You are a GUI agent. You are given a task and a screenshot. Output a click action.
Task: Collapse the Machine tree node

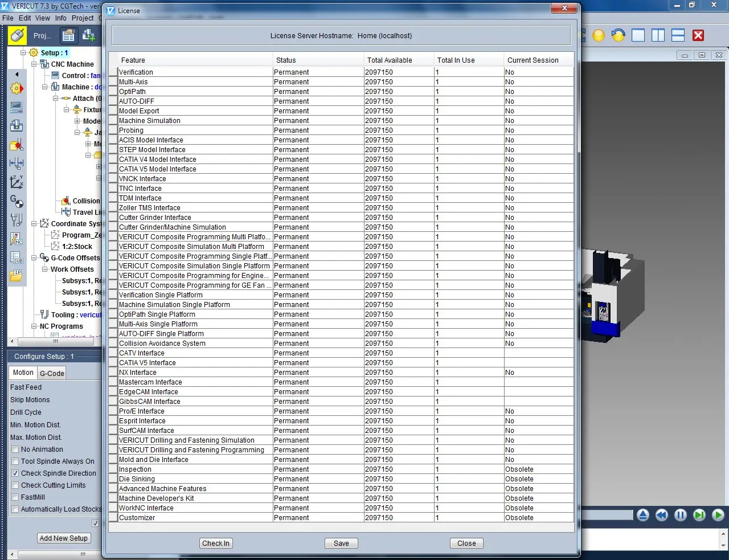point(45,87)
